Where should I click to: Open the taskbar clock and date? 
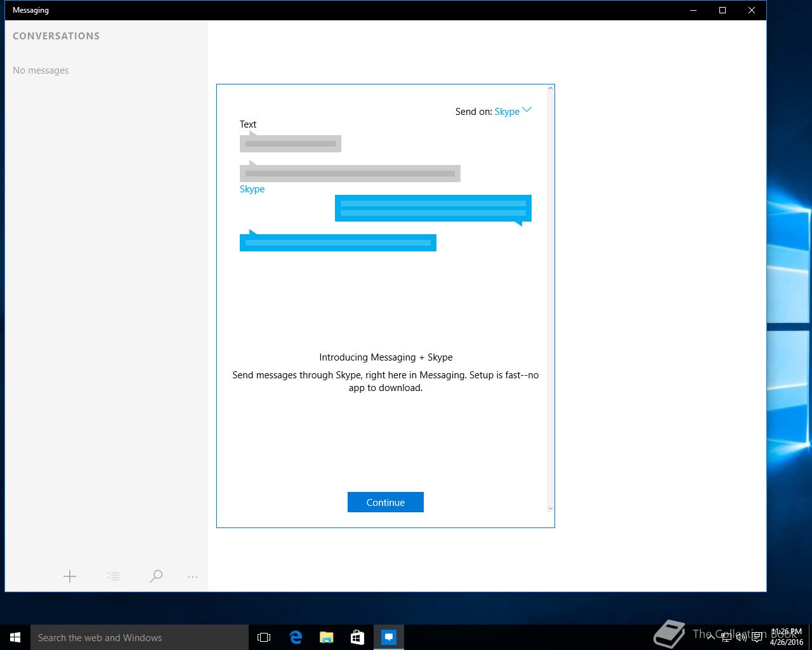[x=787, y=637]
